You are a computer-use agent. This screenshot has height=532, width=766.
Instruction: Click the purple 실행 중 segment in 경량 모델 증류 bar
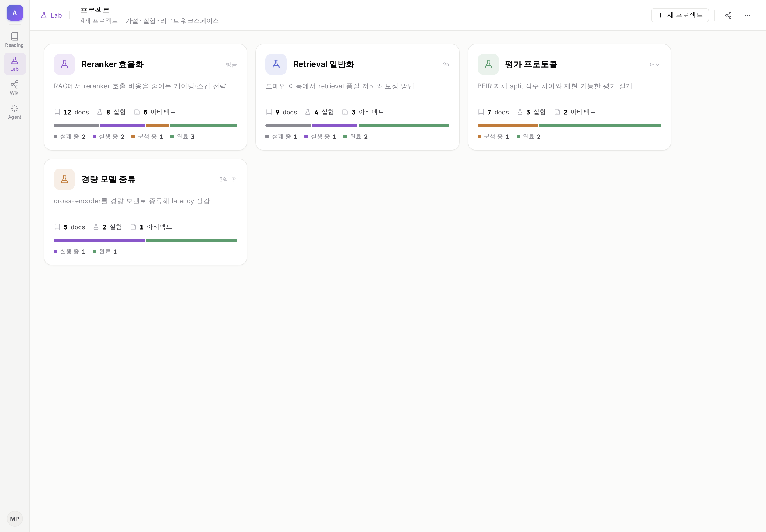(99, 240)
